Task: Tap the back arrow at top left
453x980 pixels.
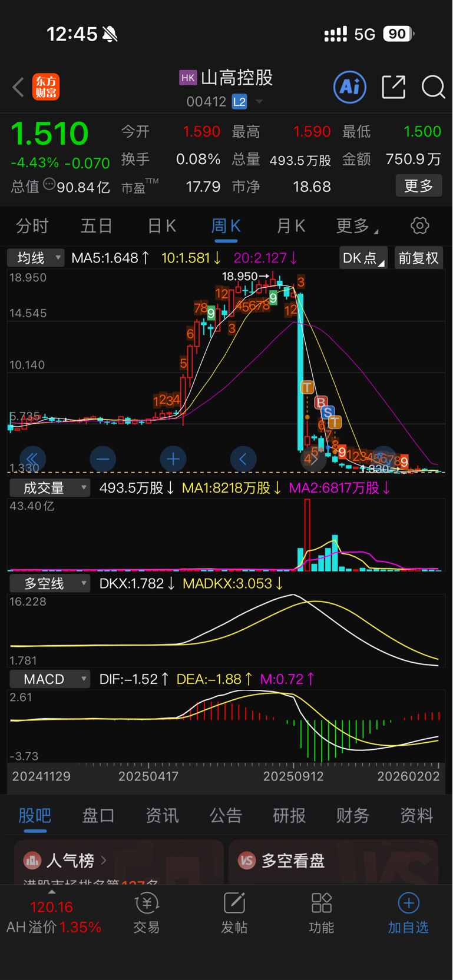Action: pyautogui.click(x=18, y=87)
